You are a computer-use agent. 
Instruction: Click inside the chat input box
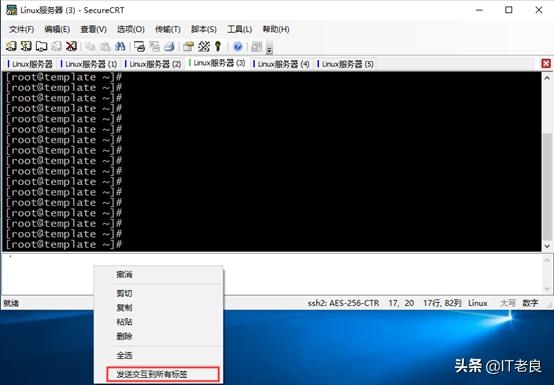click(272, 274)
